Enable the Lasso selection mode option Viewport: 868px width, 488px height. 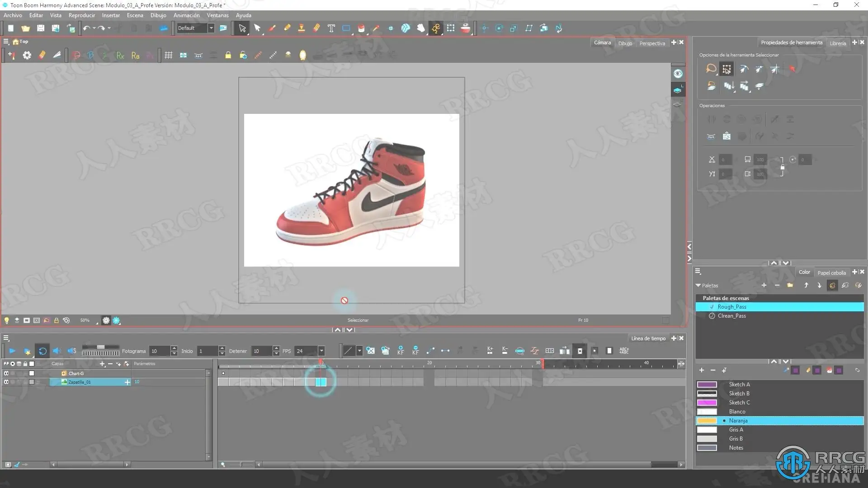711,69
